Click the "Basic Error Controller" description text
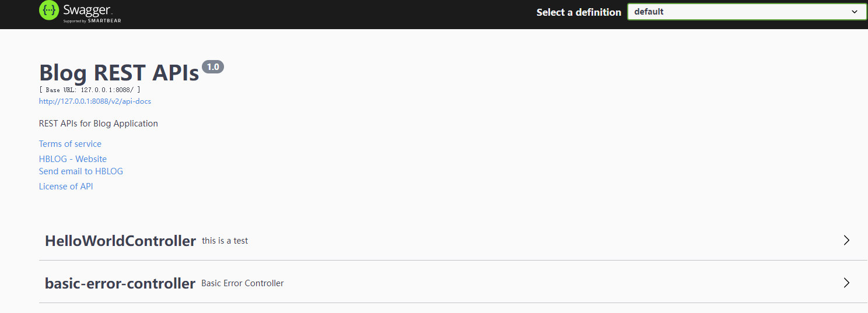This screenshot has height=313, width=868. pyautogui.click(x=242, y=283)
